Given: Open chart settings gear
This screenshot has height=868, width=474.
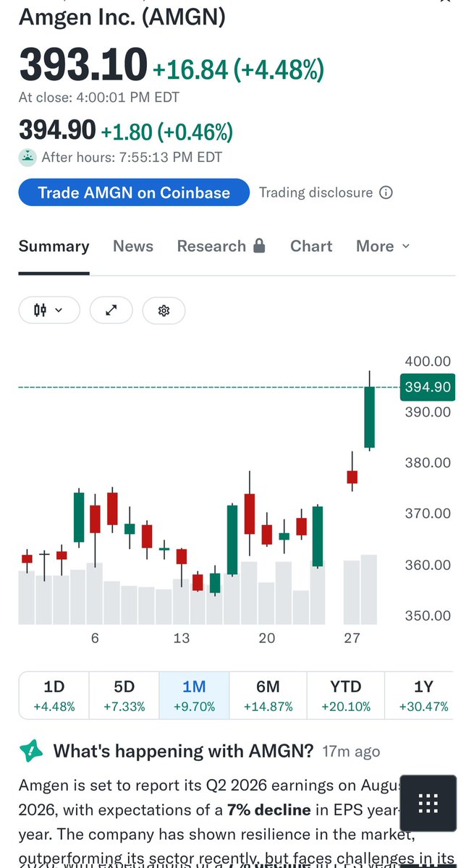Looking at the screenshot, I should (164, 310).
